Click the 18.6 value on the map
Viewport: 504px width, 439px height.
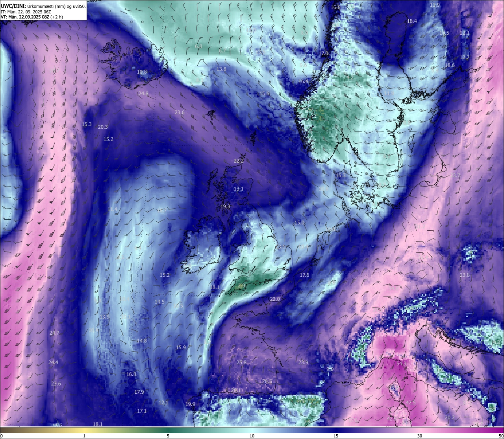coord(450,65)
